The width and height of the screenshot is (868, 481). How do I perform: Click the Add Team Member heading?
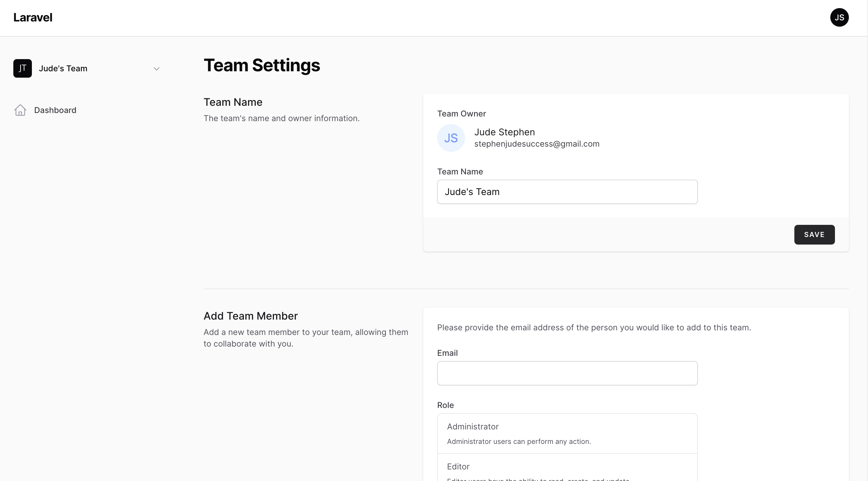click(251, 316)
